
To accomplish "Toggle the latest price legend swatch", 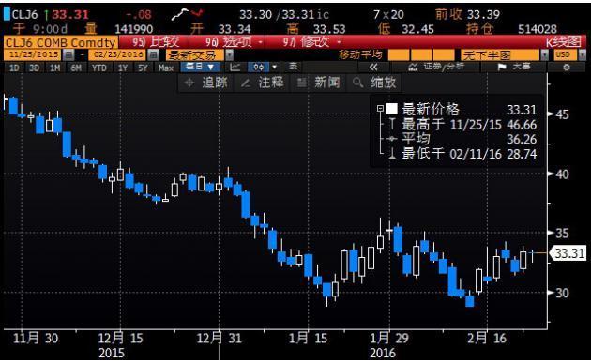I will pyautogui.click(x=392, y=109).
